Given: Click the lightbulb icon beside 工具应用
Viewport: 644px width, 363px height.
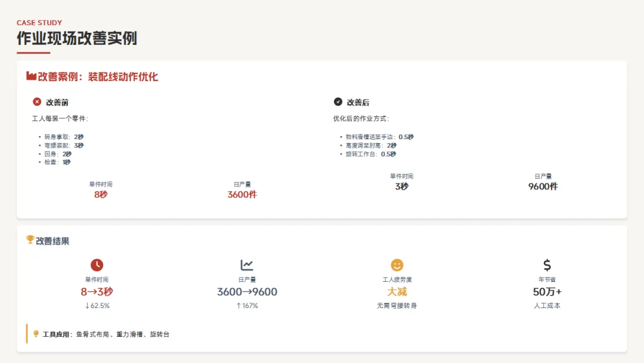Looking at the screenshot, I should tap(36, 334).
